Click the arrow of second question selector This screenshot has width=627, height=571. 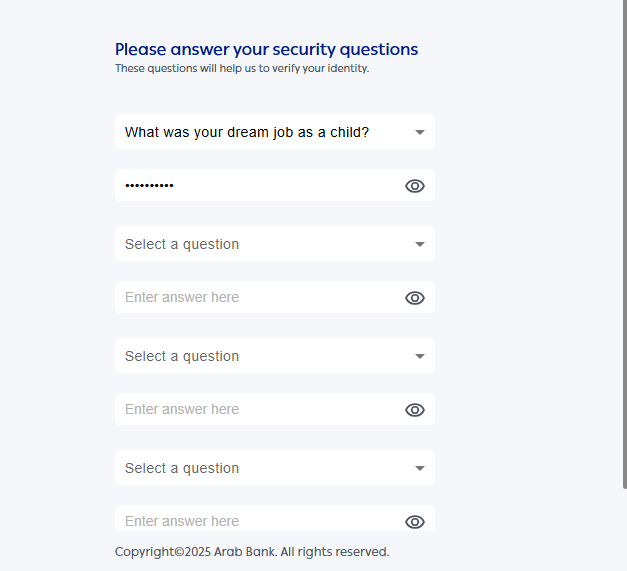click(420, 244)
